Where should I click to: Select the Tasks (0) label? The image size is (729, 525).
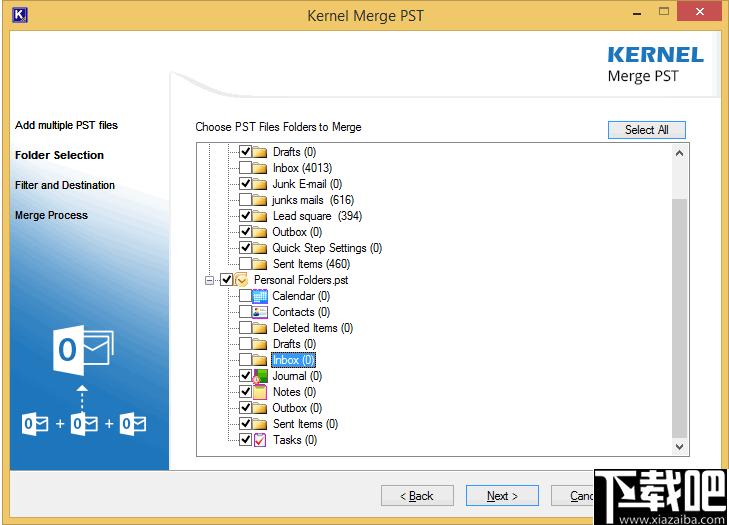click(x=295, y=440)
